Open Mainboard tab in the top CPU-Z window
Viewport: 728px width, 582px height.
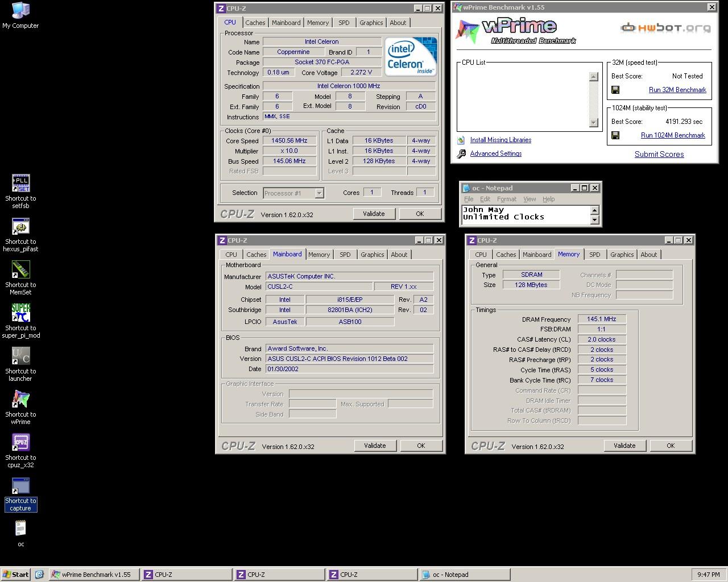click(286, 23)
